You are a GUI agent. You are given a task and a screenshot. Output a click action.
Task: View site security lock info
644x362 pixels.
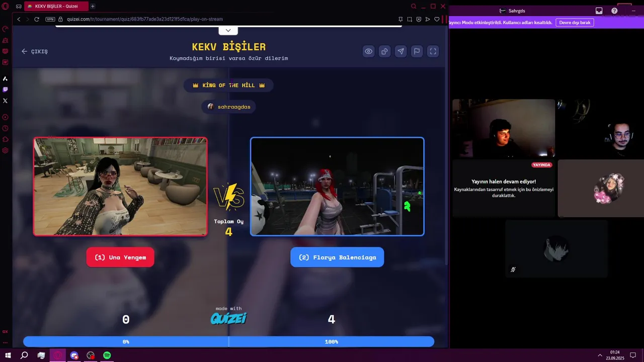click(60, 19)
